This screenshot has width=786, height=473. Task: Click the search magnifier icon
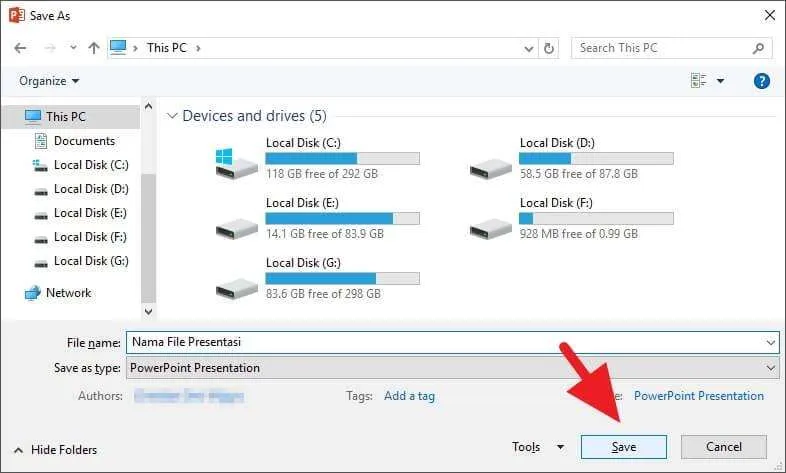(x=758, y=48)
